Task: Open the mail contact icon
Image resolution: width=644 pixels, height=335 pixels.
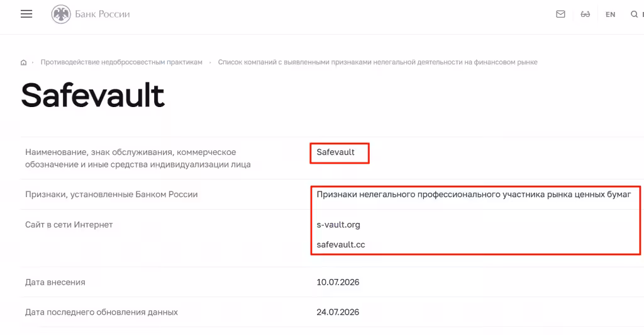Action: 560,14
